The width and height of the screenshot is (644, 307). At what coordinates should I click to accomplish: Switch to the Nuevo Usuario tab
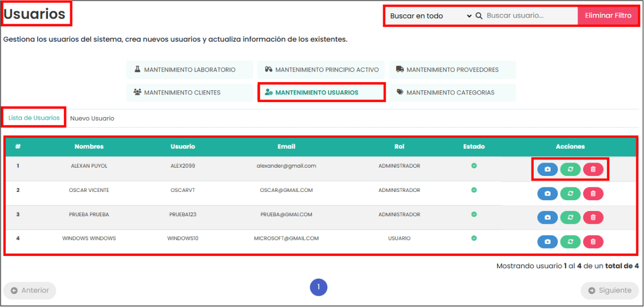tap(92, 118)
